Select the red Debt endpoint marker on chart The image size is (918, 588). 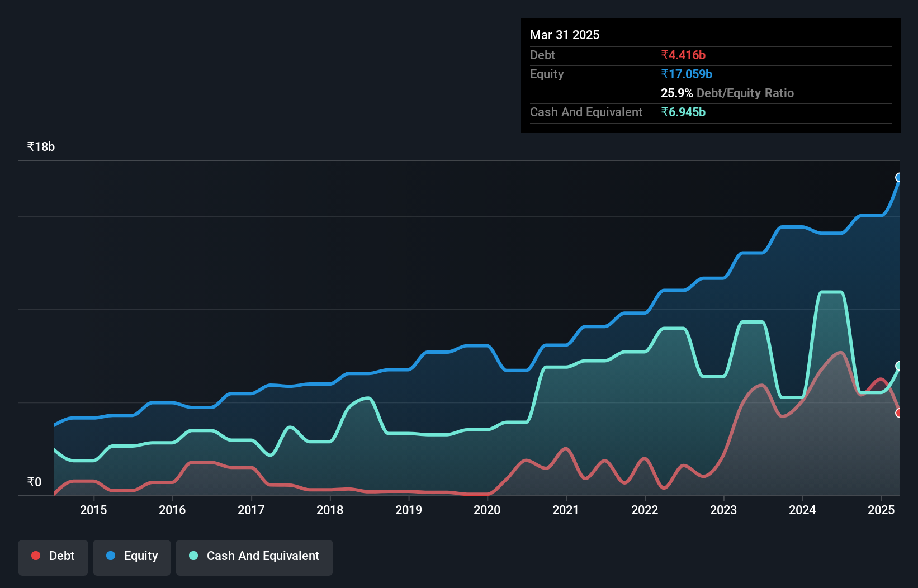click(x=898, y=413)
